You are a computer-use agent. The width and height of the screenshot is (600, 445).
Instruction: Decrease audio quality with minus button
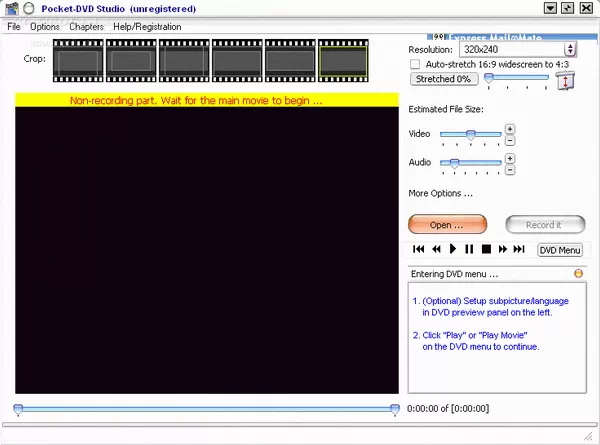tap(510, 168)
